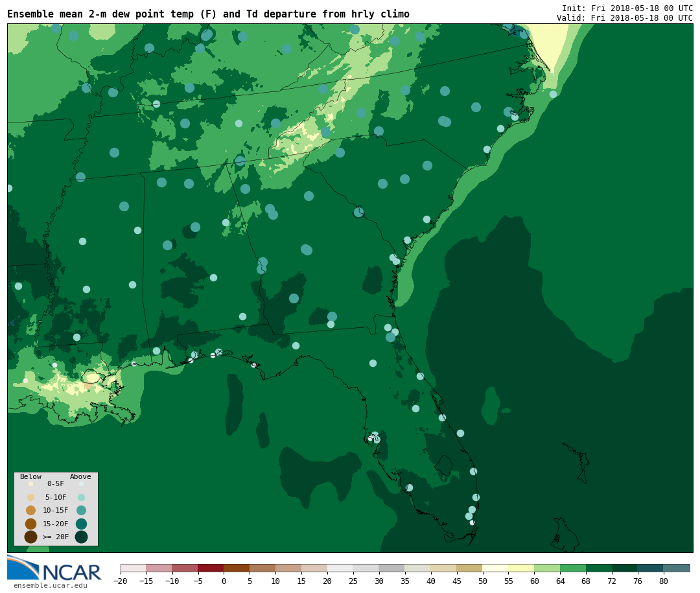700x593 pixels.
Task: Click the colorbar tick label '72'
Action: [612, 581]
